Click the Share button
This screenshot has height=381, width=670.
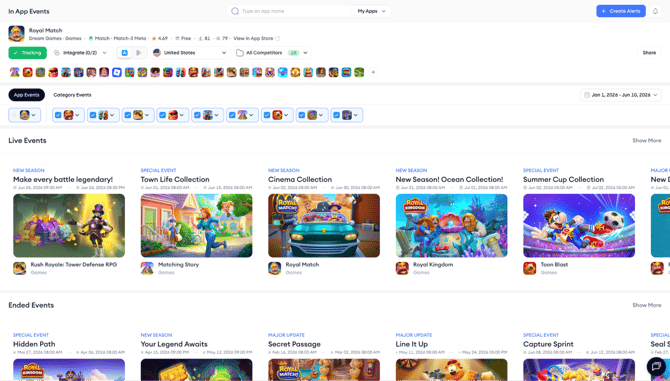[x=649, y=53]
